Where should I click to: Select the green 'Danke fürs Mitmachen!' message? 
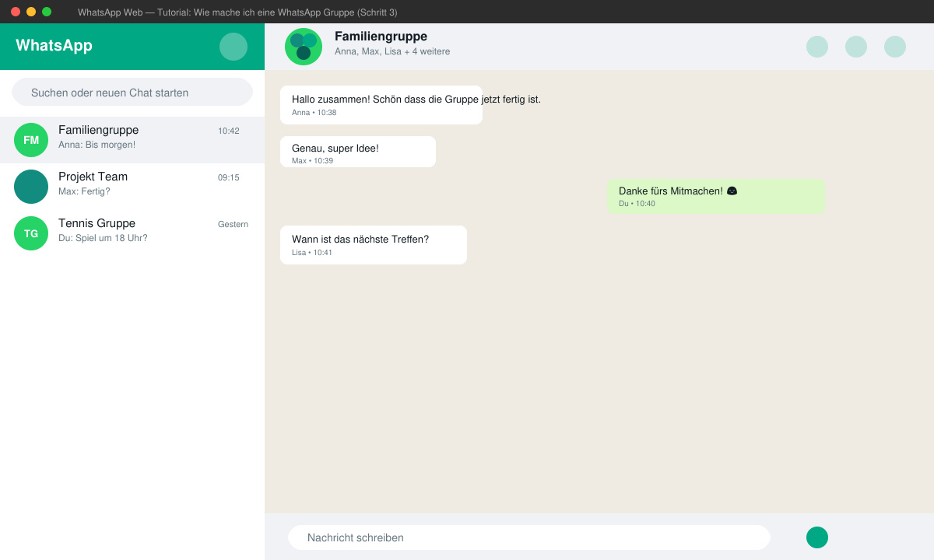click(716, 196)
